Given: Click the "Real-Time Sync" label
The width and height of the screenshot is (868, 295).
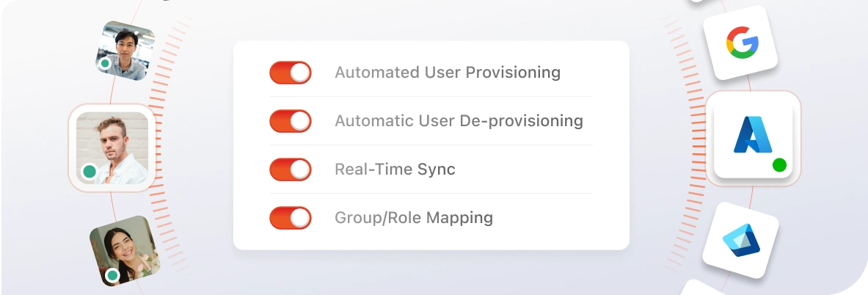Looking at the screenshot, I should tap(395, 170).
